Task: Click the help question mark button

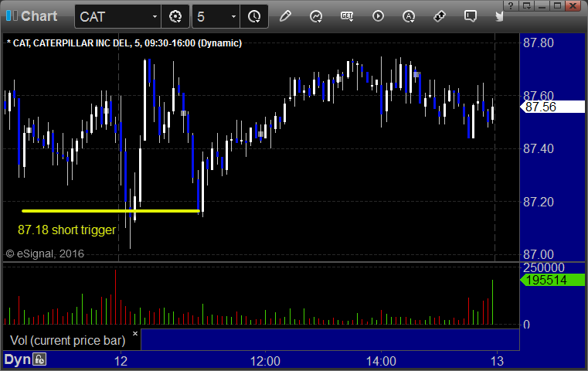Action: [x=511, y=5]
